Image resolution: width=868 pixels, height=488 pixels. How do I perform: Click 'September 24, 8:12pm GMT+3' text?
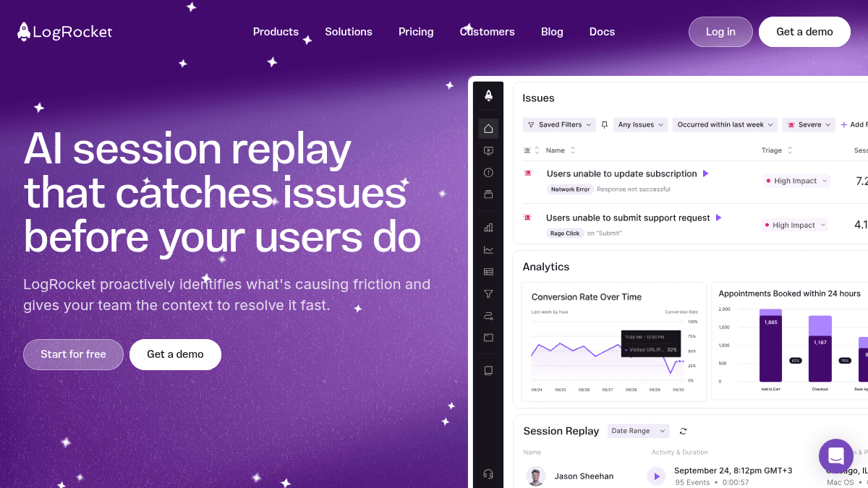(733, 471)
